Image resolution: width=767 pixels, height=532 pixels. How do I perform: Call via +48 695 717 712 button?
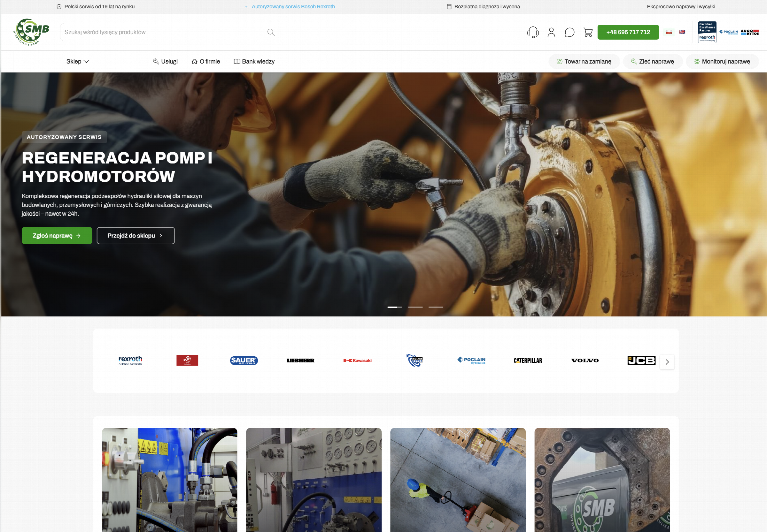click(628, 32)
